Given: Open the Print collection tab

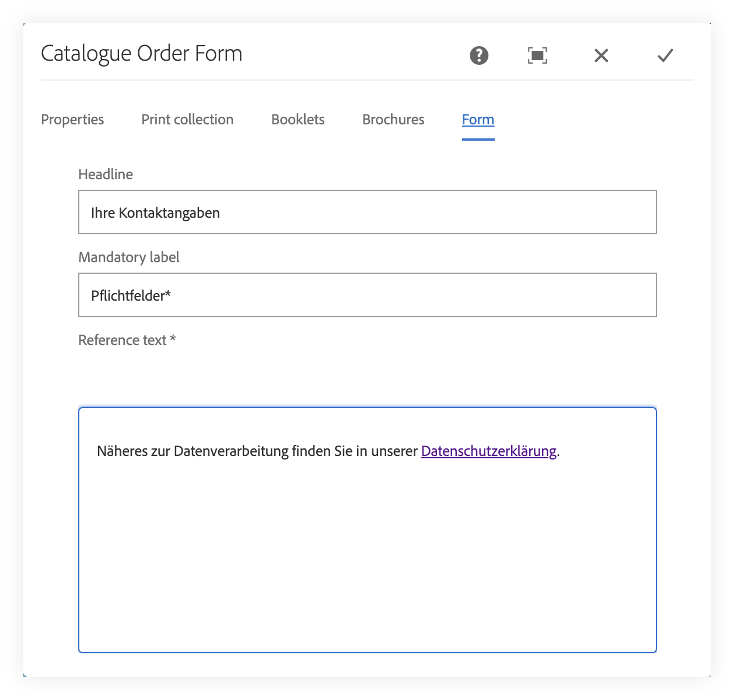Looking at the screenshot, I should click(x=187, y=120).
